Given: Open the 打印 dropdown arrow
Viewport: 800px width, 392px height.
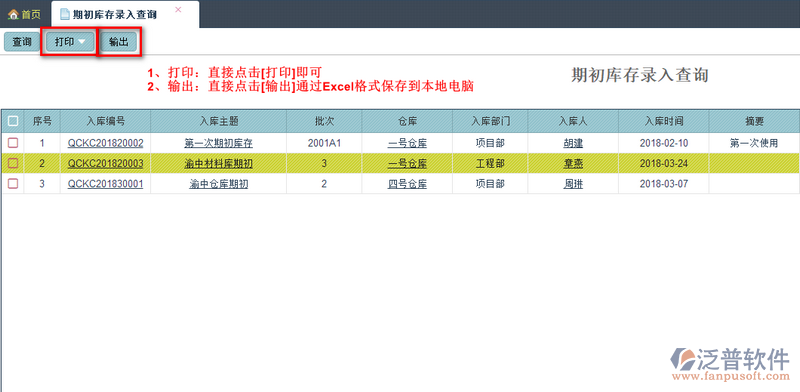Looking at the screenshot, I should (x=82, y=42).
